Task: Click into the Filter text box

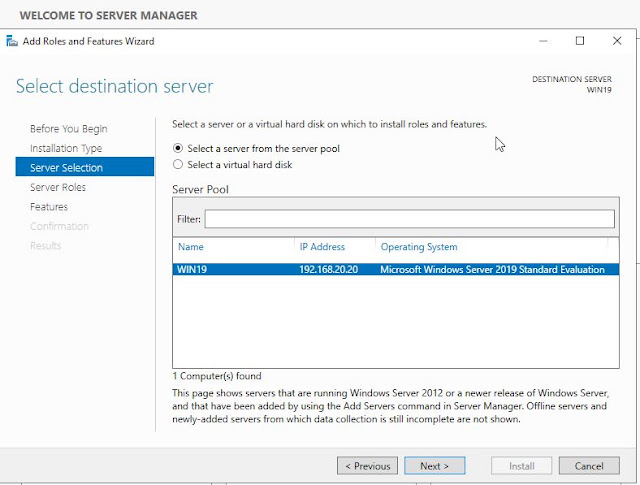Action: (x=409, y=219)
